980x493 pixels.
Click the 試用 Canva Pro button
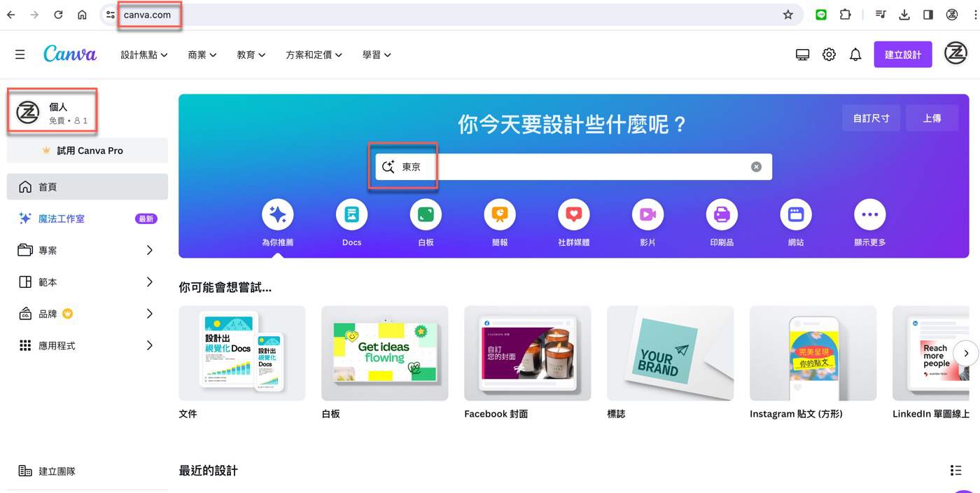tap(87, 151)
